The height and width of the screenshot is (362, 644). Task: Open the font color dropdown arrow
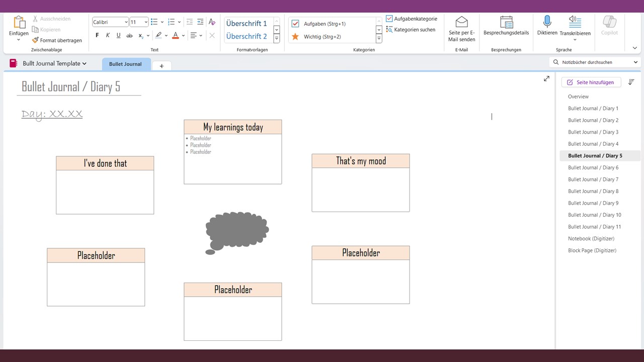coord(183,36)
